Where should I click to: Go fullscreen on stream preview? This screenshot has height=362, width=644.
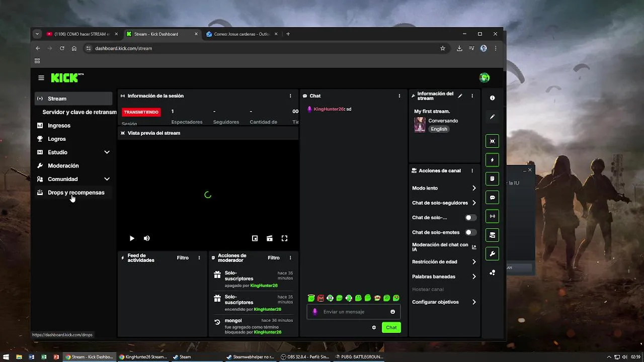tap(284, 238)
